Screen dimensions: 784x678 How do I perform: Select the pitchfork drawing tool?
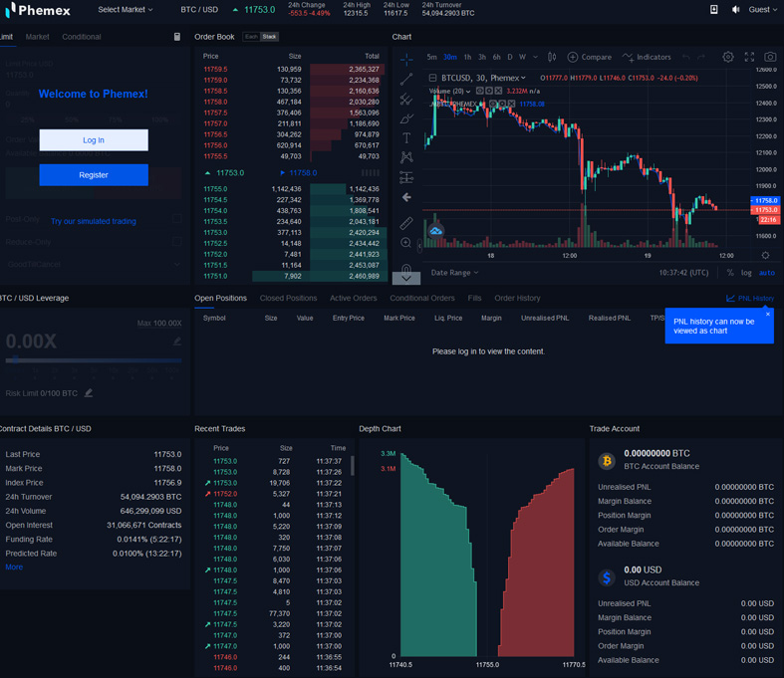coord(406,99)
